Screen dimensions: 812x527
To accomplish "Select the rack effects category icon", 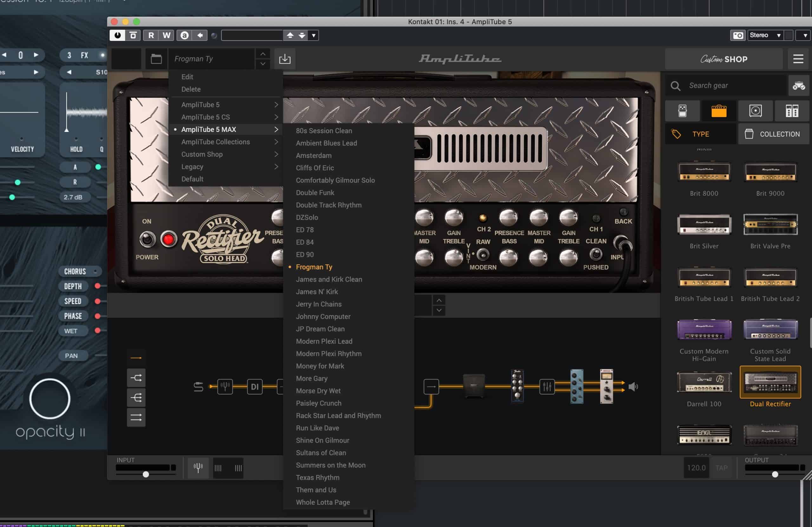I will pos(792,111).
